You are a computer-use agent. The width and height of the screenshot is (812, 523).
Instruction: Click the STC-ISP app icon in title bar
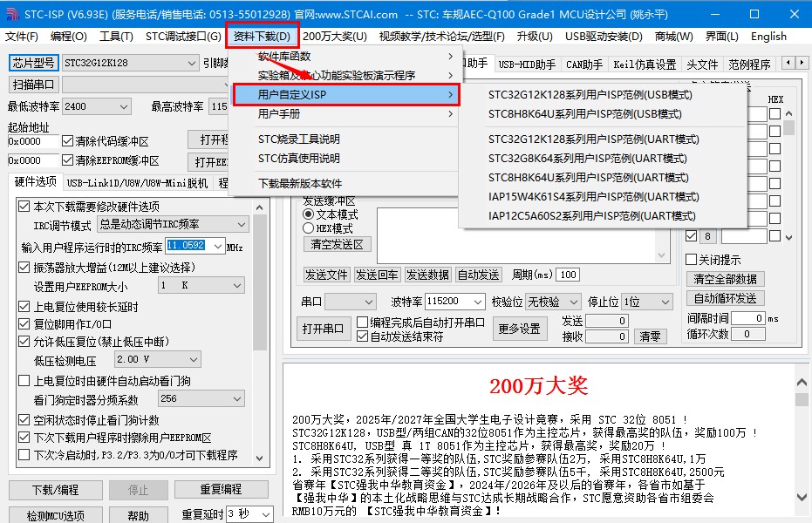click(x=12, y=14)
